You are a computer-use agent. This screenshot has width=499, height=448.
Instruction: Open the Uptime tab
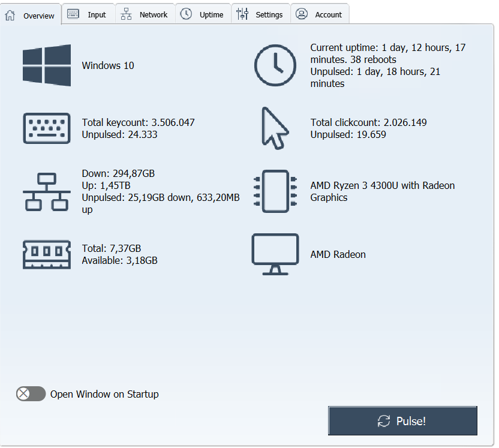click(203, 14)
